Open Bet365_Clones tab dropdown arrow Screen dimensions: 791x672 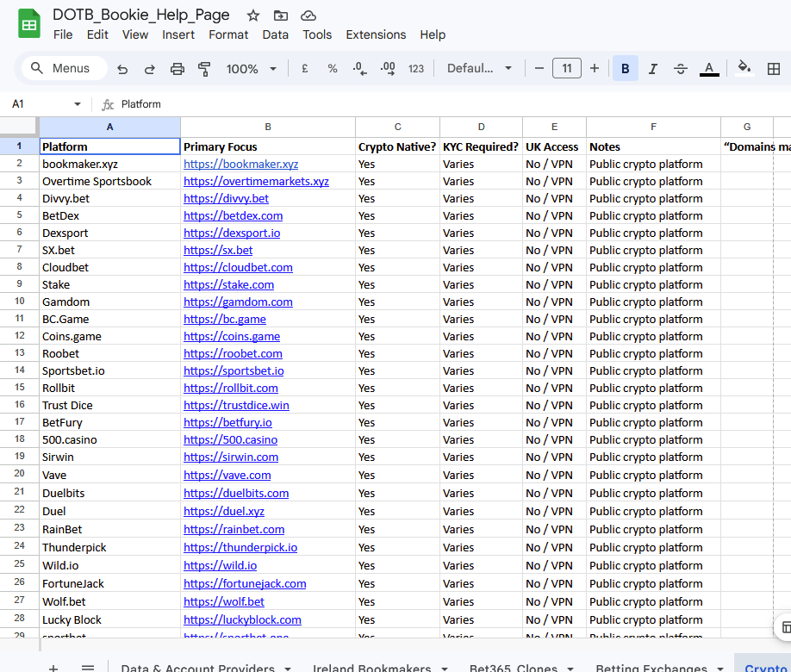point(570,669)
